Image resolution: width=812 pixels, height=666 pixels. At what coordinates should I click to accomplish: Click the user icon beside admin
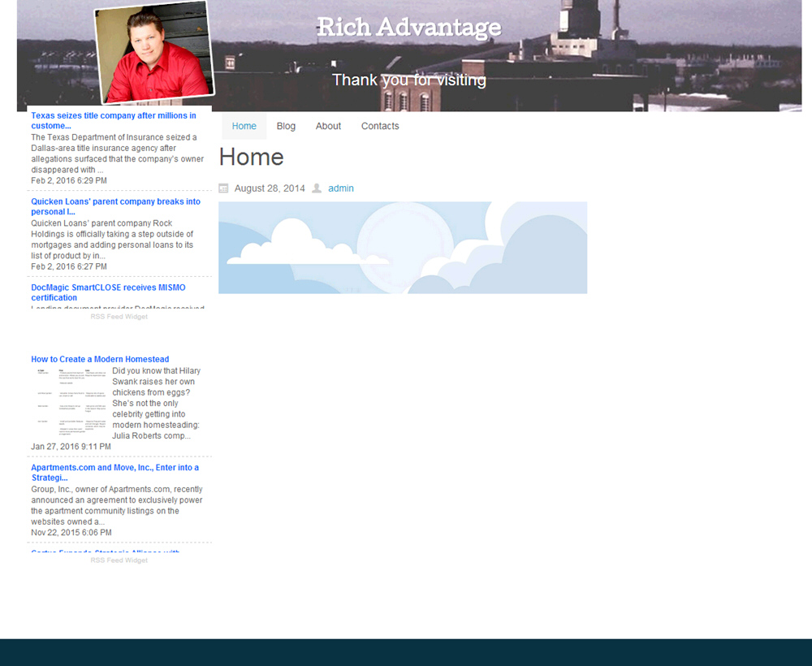317,188
